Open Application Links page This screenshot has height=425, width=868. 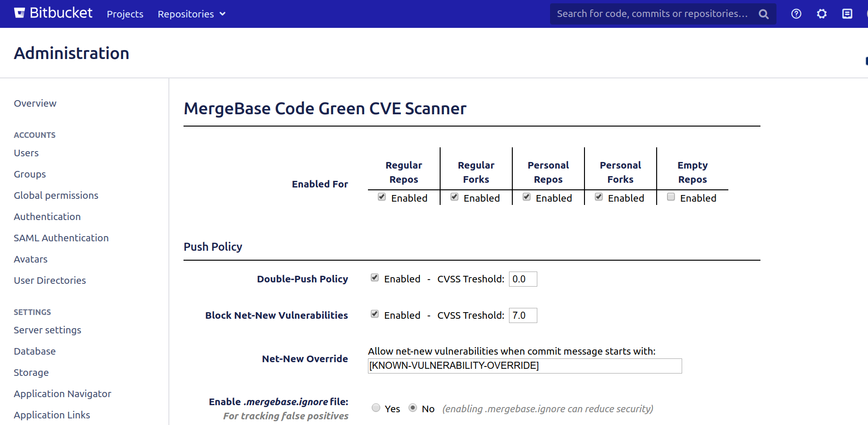point(52,415)
